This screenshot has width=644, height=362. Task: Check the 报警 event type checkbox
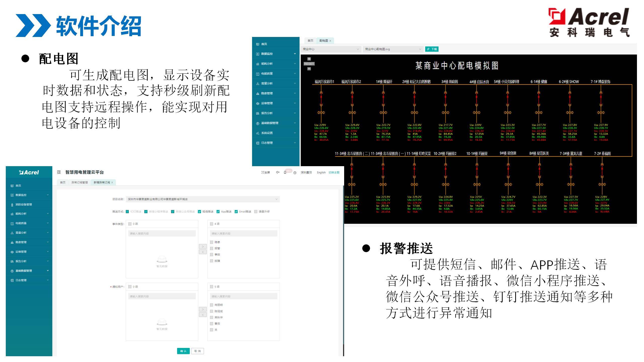click(x=212, y=248)
